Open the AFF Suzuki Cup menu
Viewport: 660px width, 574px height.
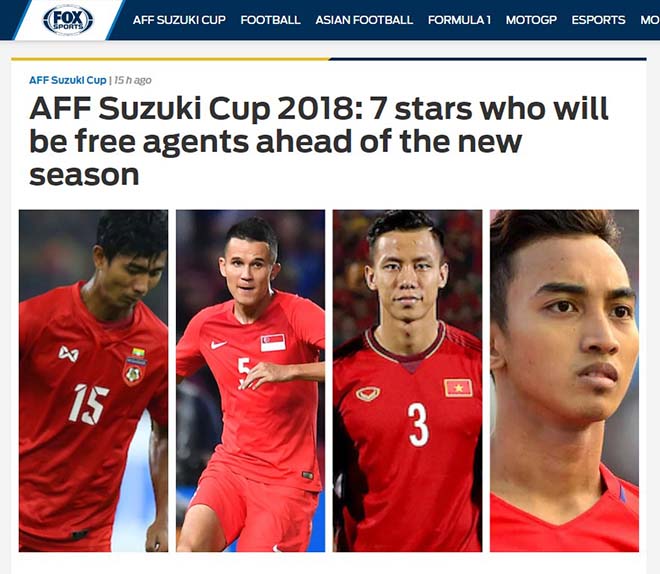coord(179,20)
